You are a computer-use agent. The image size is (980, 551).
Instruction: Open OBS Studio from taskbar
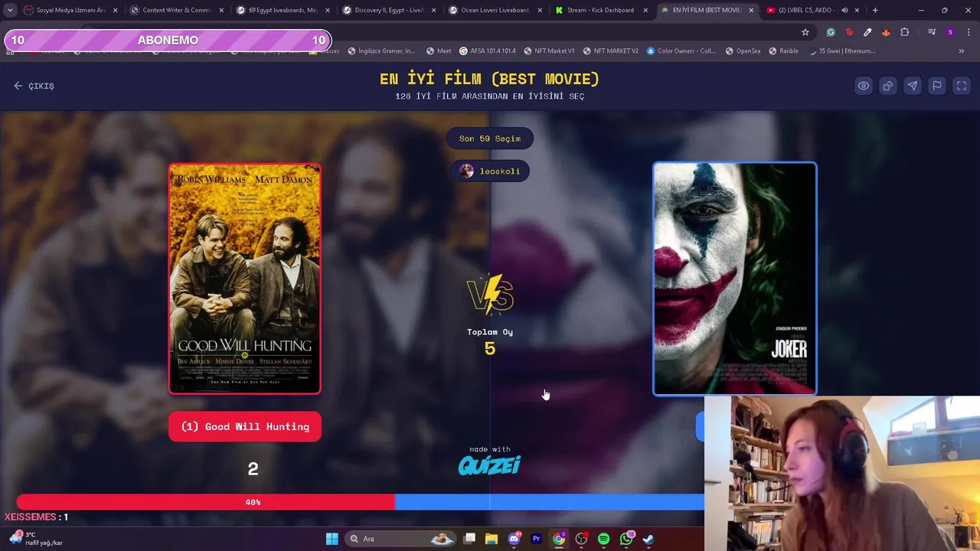click(581, 539)
